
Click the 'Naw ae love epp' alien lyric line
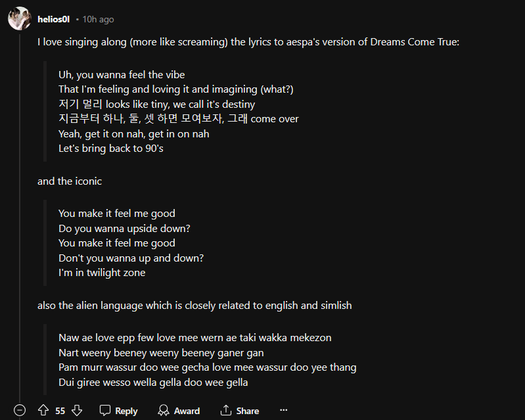(x=194, y=338)
